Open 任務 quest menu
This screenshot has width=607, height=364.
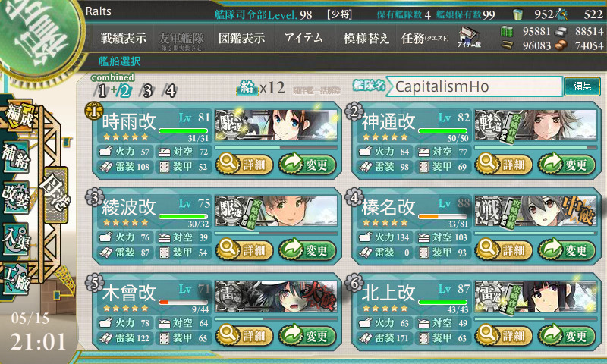click(x=425, y=38)
